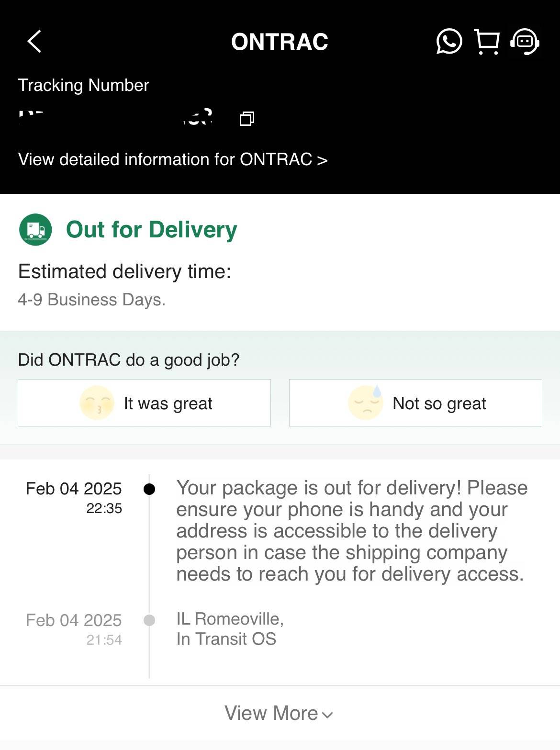560x750 pixels.
Task: Click the gray Romeoville timeline dot
Action: [149, 620]
